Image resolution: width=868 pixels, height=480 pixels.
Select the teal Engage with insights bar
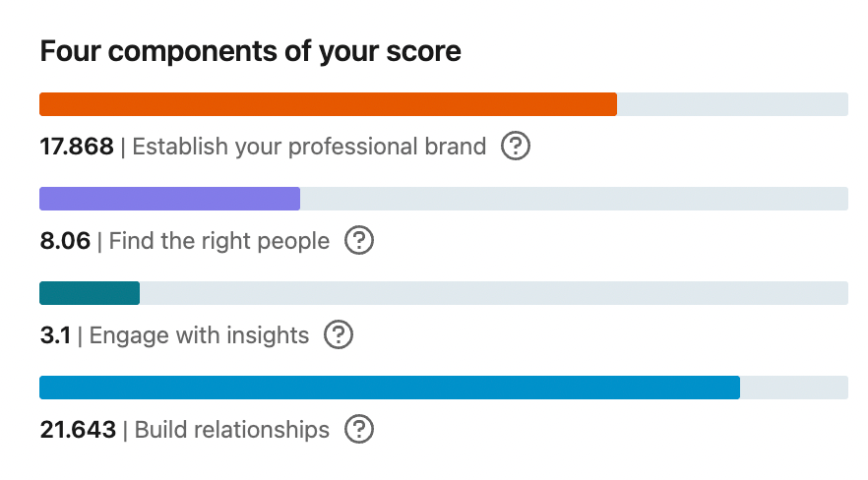click(90, 293)
